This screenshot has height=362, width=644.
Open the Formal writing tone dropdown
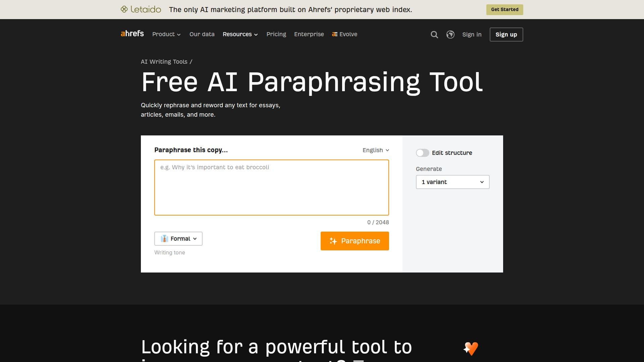click(x=178, y=239)
